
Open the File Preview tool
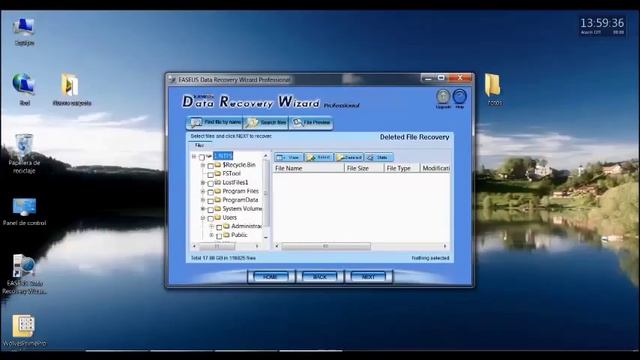[x=311, y=122]
